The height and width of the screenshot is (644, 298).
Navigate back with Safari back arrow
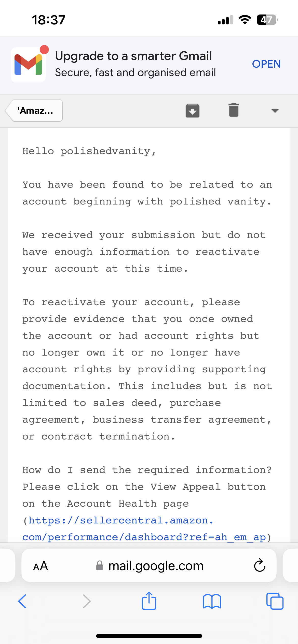coord(22,601)
